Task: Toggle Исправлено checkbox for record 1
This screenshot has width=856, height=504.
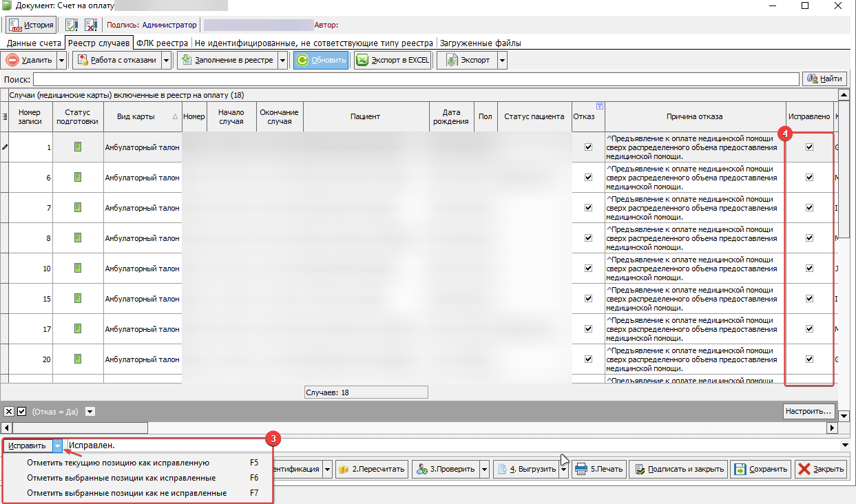Action: [809, 147]
